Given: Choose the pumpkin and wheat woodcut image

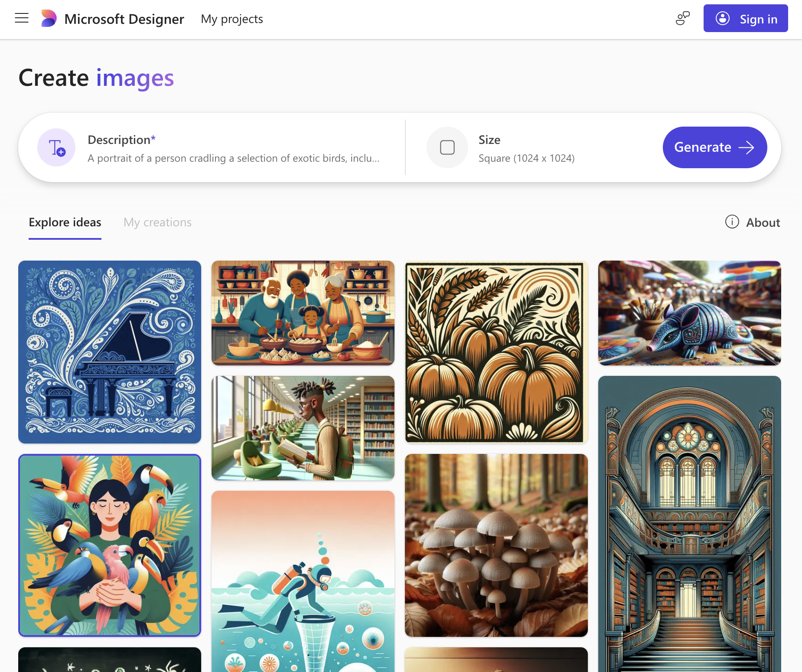Looking at the screenshot, I should pos(496,352).
